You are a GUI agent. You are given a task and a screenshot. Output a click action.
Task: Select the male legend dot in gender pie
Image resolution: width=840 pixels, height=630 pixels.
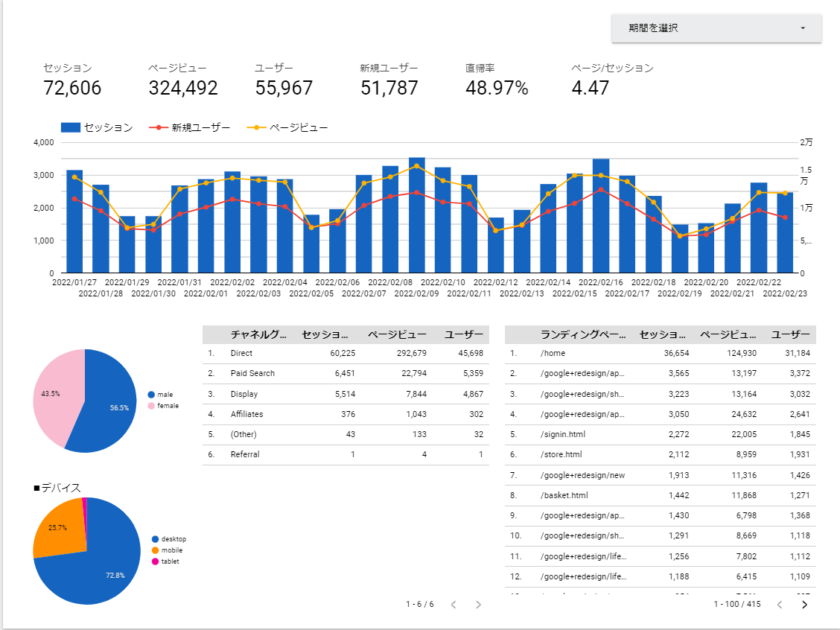(151, 394)
